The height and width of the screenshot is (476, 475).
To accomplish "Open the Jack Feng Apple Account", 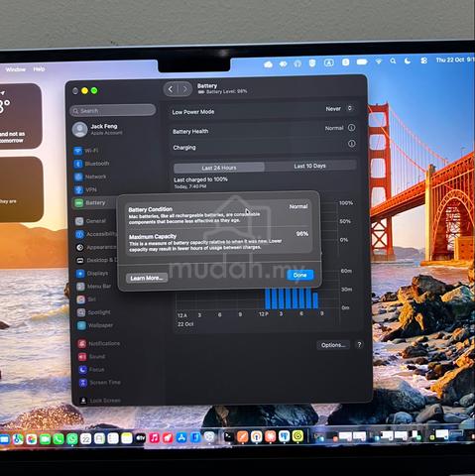I will [98, 129].
